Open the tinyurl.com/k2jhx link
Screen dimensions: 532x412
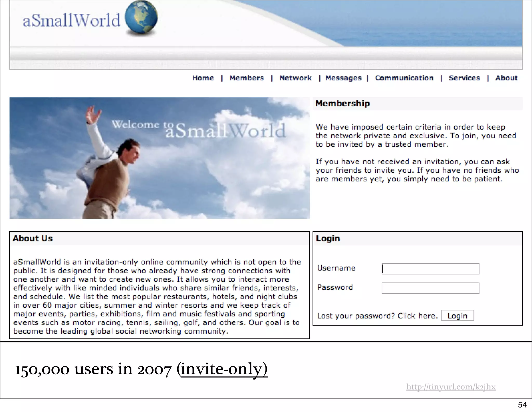(x=451, y=387)
